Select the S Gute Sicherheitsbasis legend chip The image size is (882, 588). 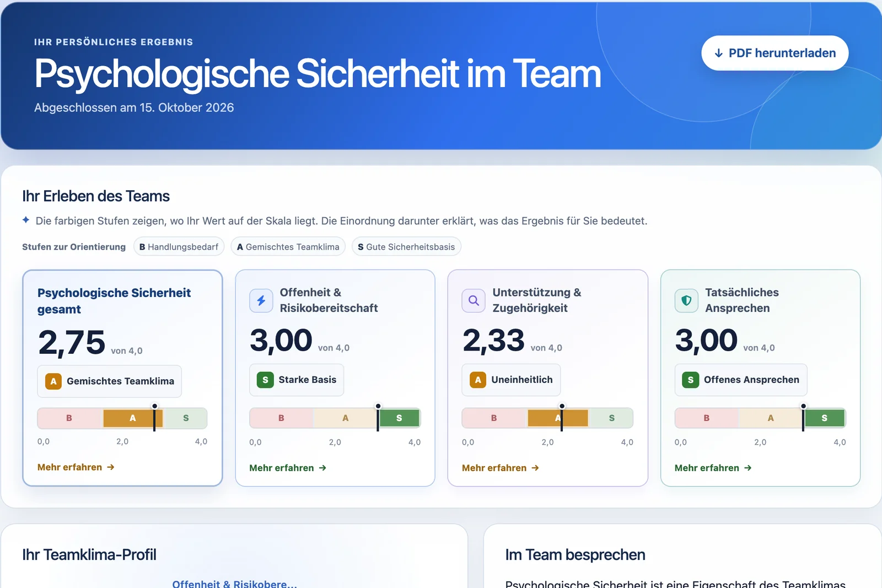[406, 246]
